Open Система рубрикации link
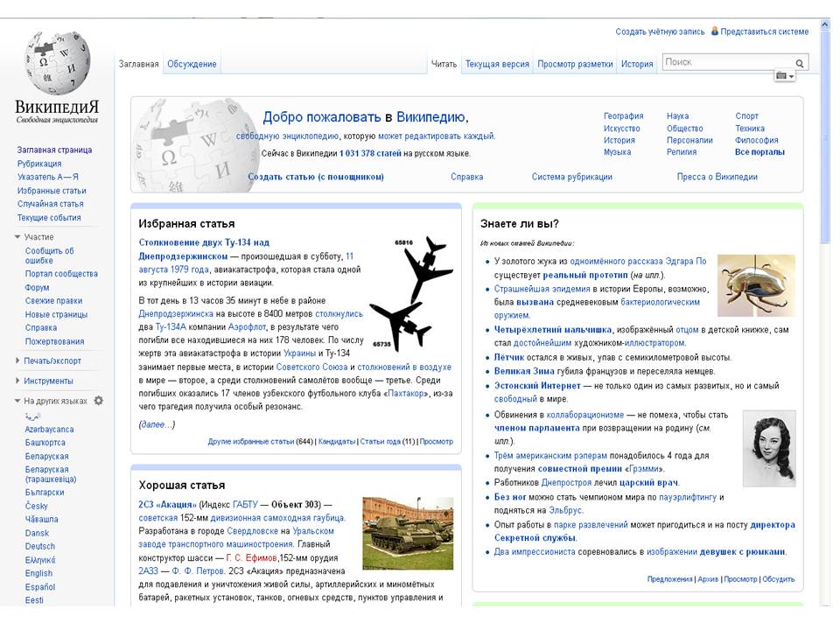This screenshot has height=630, width=840. (x=571, y=177)
